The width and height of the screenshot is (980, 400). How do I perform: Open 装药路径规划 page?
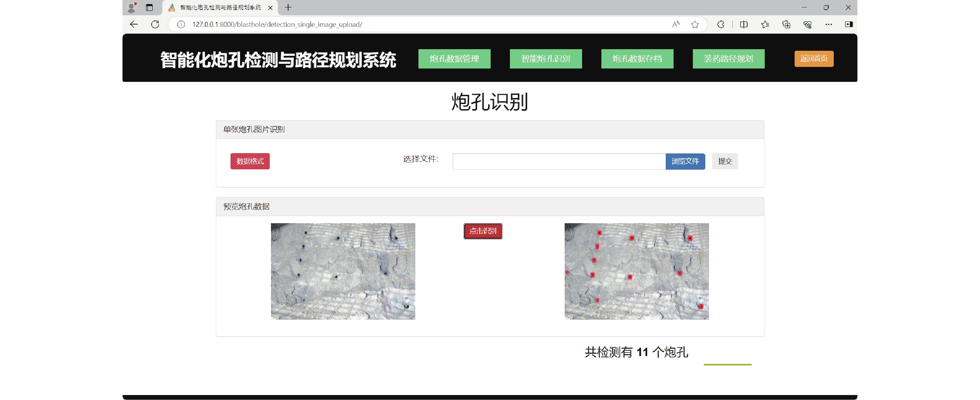click(728, 59)
